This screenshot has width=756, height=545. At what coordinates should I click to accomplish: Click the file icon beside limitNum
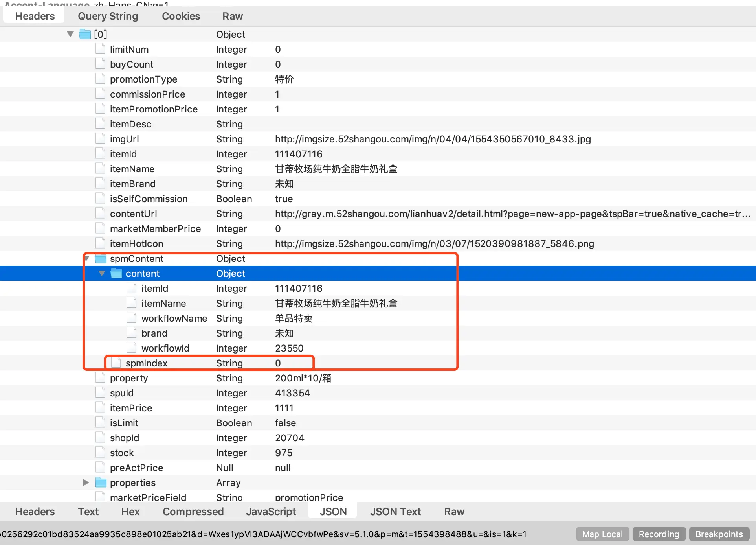(100, 49)
